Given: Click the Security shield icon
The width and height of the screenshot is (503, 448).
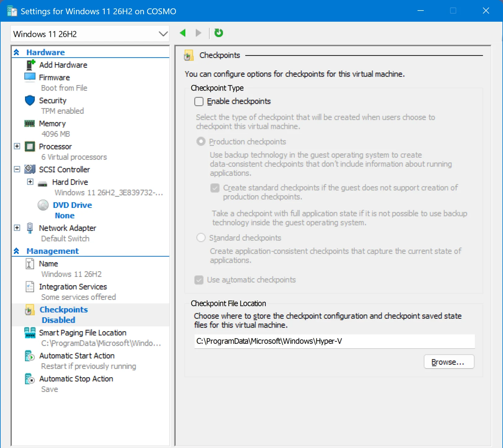Looking at the screenshot, I should pyautogui.click(x=30, y=100).
